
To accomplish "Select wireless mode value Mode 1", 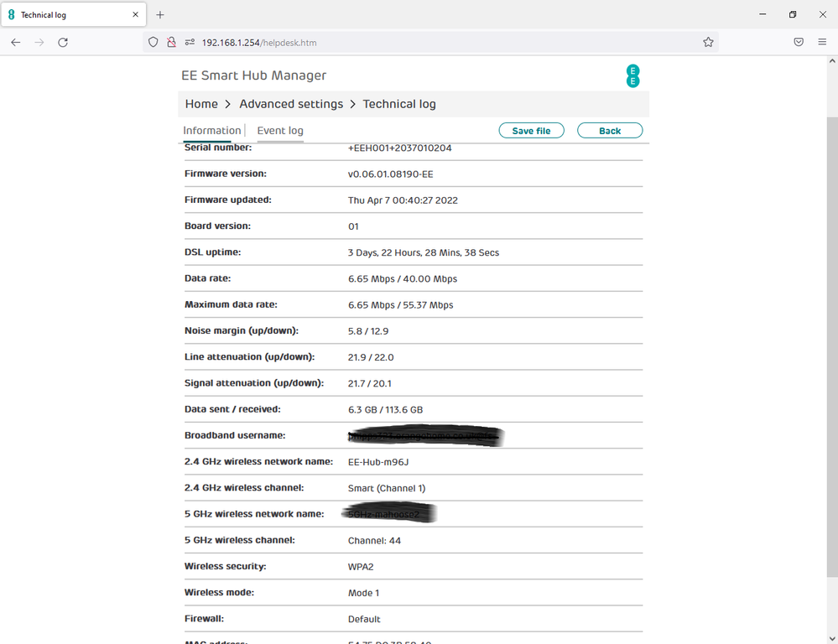I will pos(363,593).
